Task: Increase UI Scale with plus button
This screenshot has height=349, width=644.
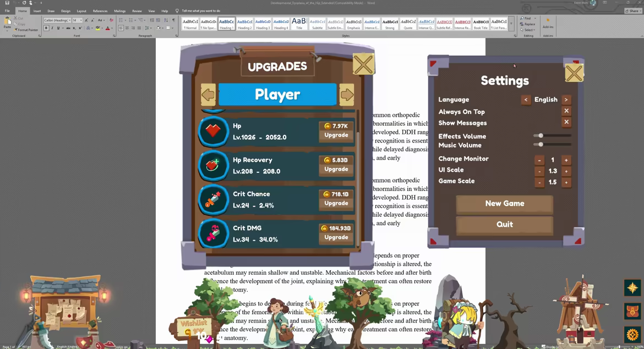Action: point(566,171)
